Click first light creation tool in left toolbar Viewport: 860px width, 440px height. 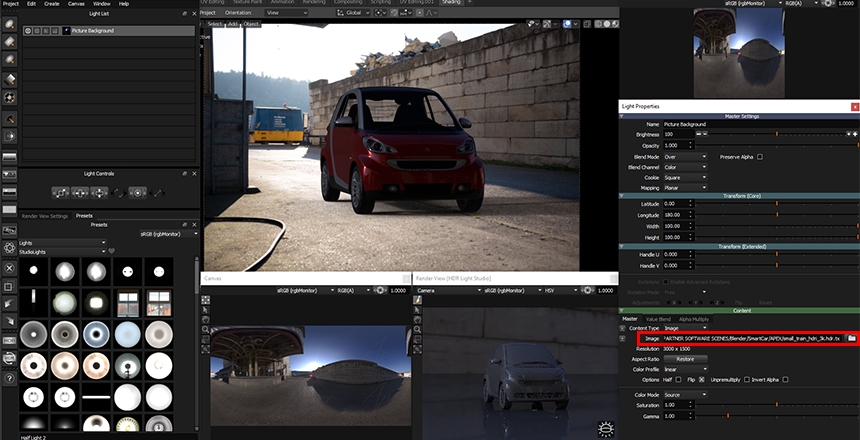[x=9, y=24]
